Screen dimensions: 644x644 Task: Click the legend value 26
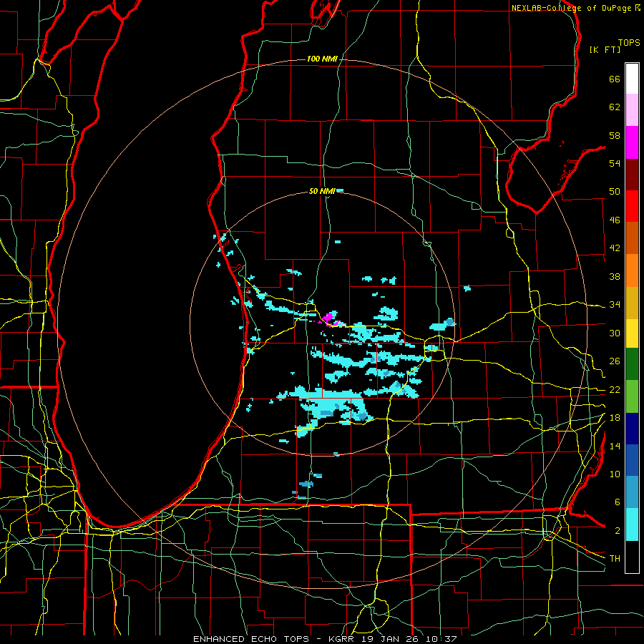[615, 361]
